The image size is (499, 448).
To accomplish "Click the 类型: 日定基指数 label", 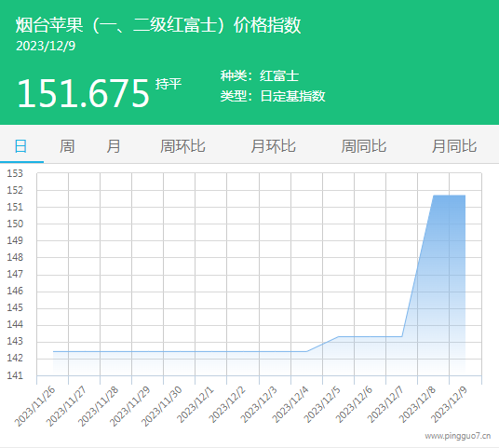I will coord(273,96).
